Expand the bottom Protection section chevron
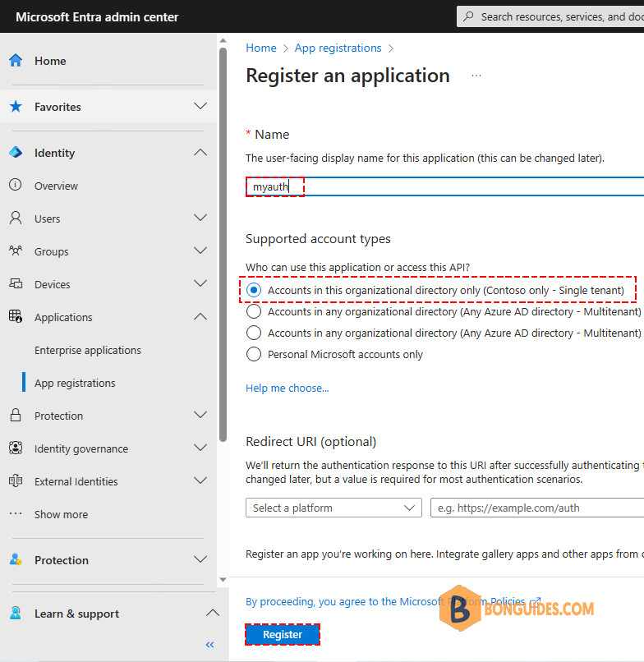The height and width of the screenshot is (662, 644). [x=200, y=559]
